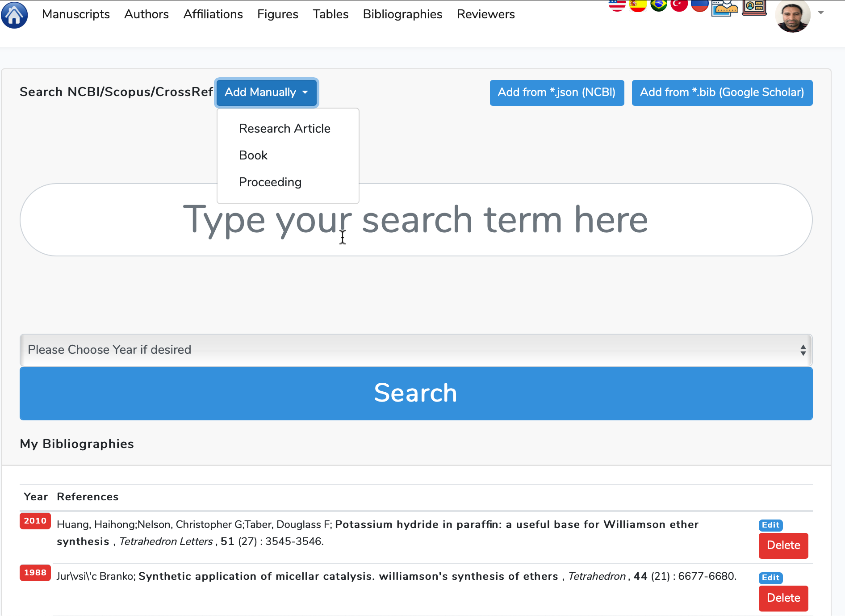Select Research Article from the menu
Image resolution: width=845 pixels, height=616 pixels.
tap(284, 129)
